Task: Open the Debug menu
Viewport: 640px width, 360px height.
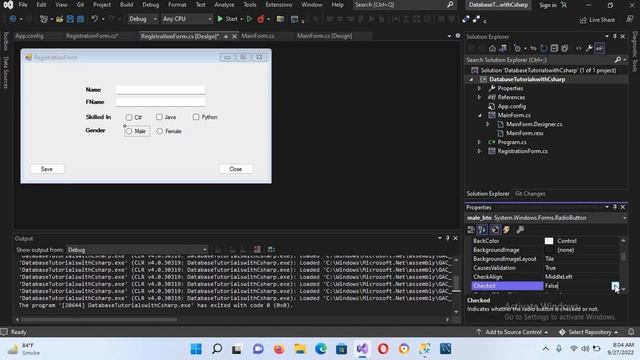Action: tap(151, 5)
